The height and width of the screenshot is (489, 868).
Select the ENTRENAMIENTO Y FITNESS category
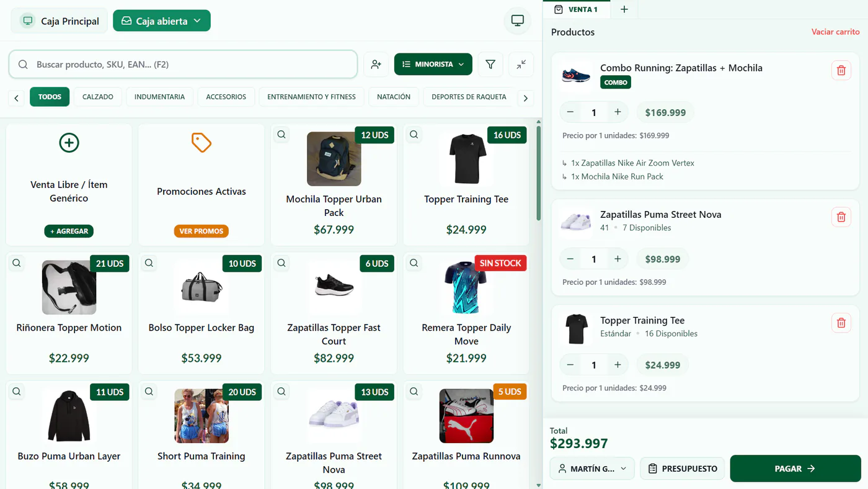pos(312,97)
